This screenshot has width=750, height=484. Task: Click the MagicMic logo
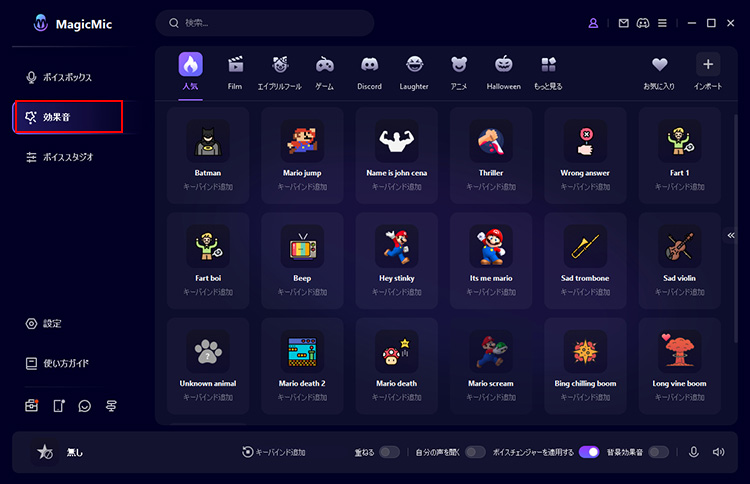click(x=73, y=23)
